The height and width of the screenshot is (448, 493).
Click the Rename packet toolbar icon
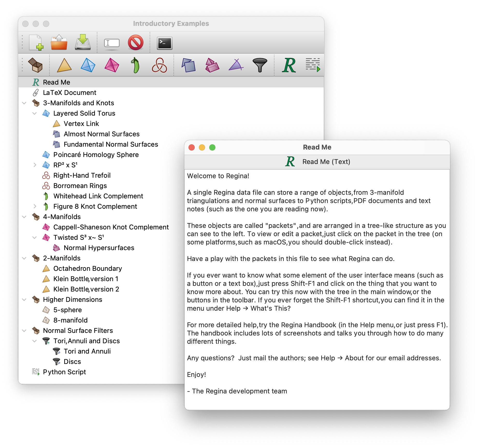click(x=112, y=43)
